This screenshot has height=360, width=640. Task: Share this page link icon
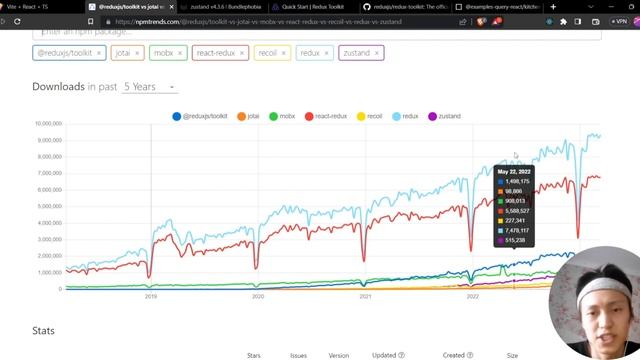(x=462, y=22)
